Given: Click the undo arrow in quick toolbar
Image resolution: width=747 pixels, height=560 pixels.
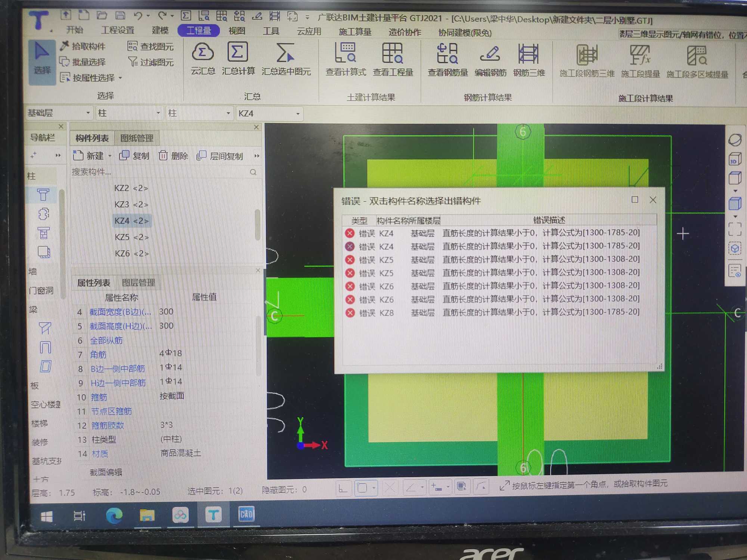Looking at the screenshot, I should [x=138, y=16].
